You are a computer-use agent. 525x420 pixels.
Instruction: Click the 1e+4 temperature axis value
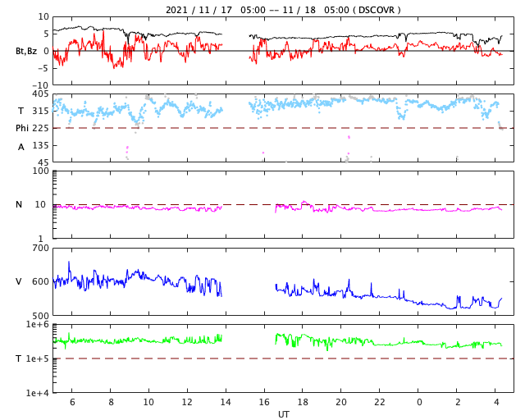coord(37,393)
